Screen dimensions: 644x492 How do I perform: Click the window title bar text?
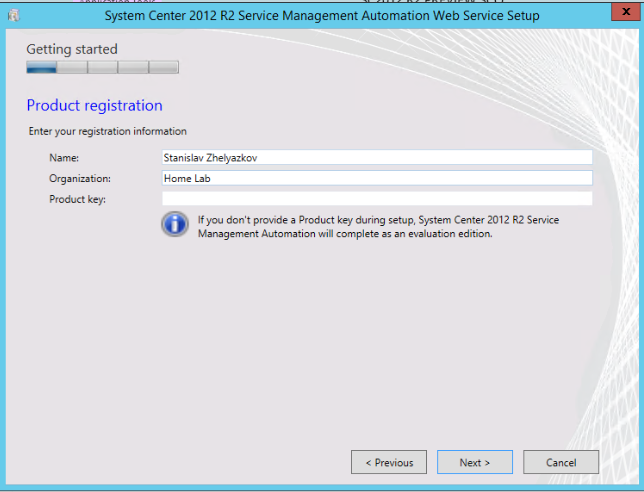322,16
